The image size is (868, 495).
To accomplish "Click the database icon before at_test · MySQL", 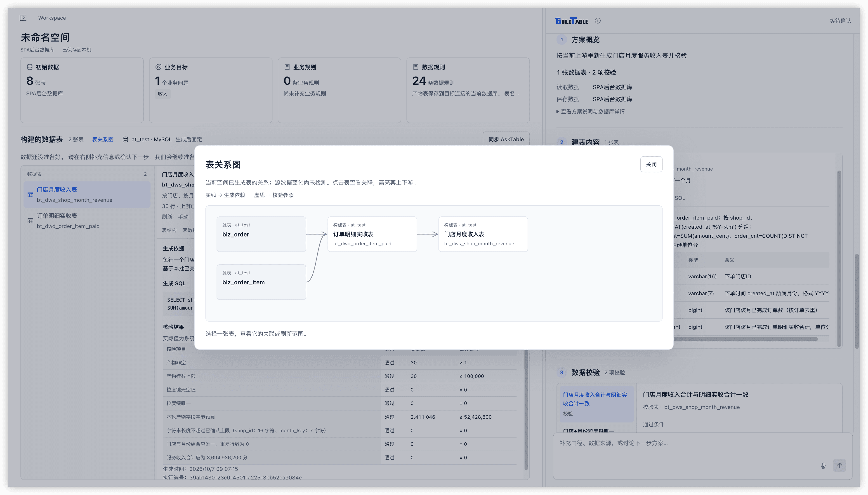I will coord(125,139).
